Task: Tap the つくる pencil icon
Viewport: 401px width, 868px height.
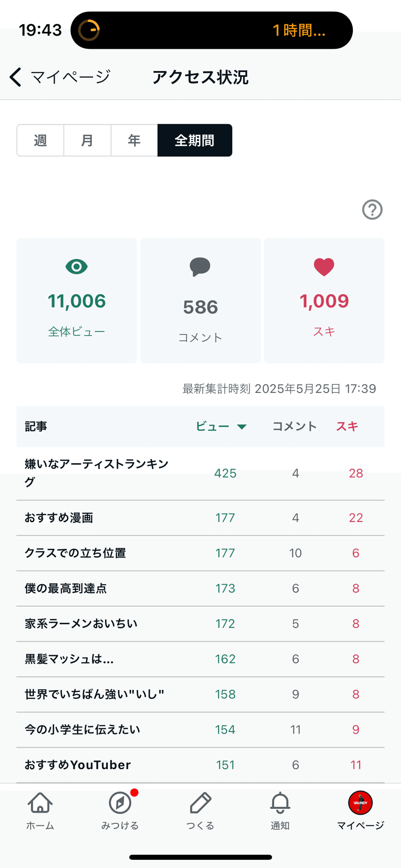Action: click(x=200, y=803)
